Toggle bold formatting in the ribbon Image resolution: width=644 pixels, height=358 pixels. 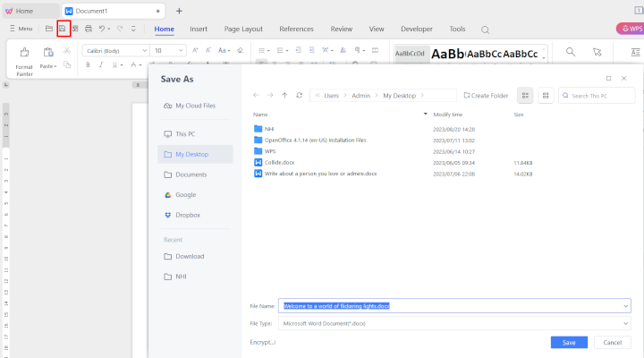tap(89, 65)
